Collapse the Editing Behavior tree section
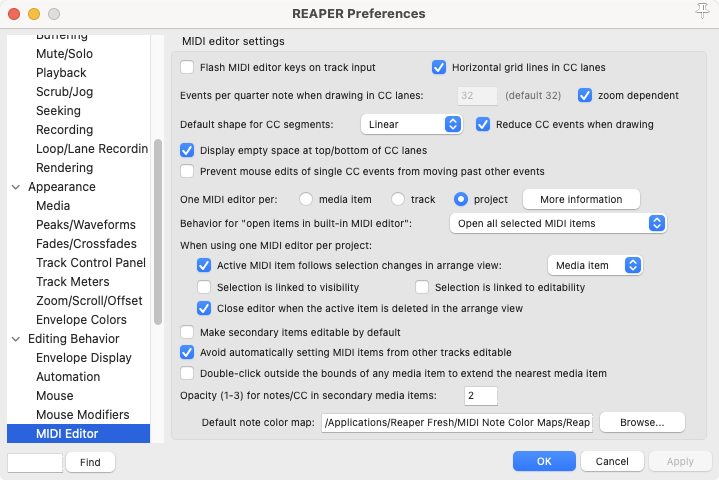Viewport: 719px width, 480px height. pyautogui.click(x=16, y=339)
